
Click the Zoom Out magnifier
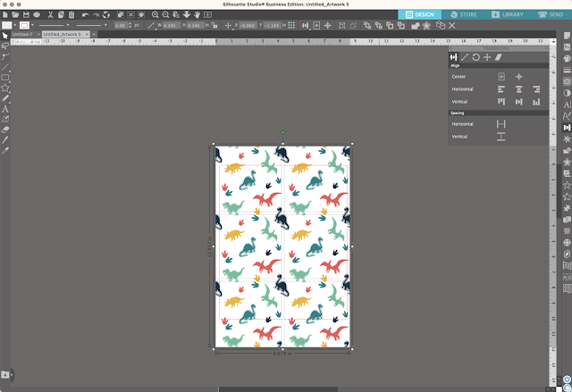pos(165,14)
